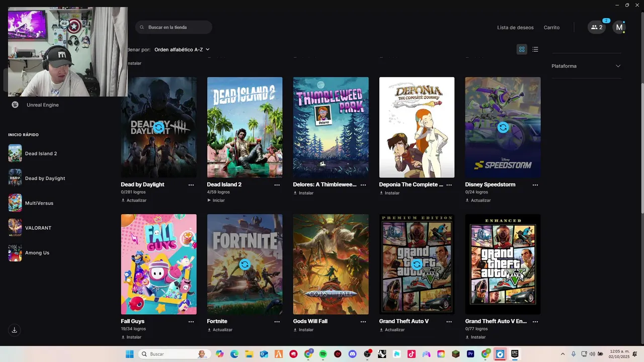
Task: Select Dead by Daylight cover art
Action: 158,127
